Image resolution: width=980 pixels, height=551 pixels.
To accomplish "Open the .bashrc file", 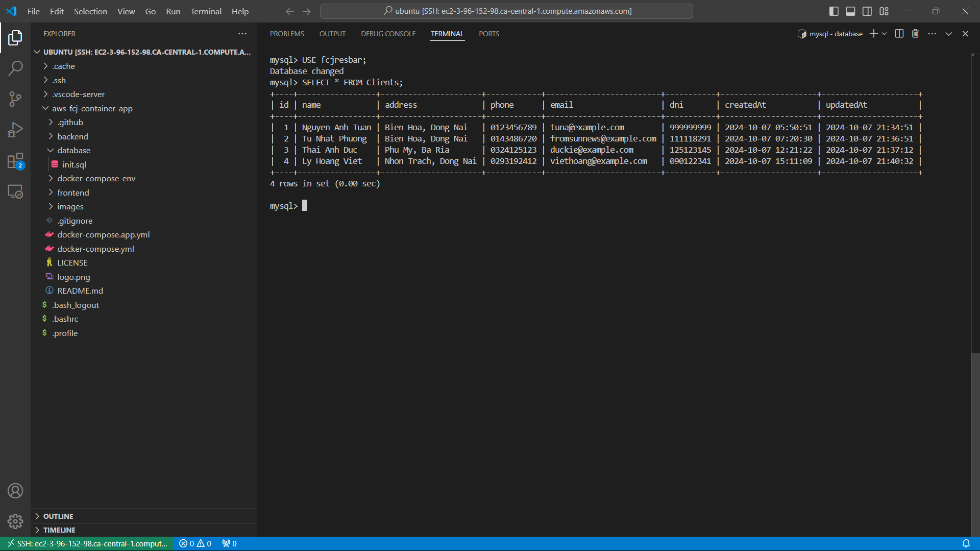I will click(144, 319).
